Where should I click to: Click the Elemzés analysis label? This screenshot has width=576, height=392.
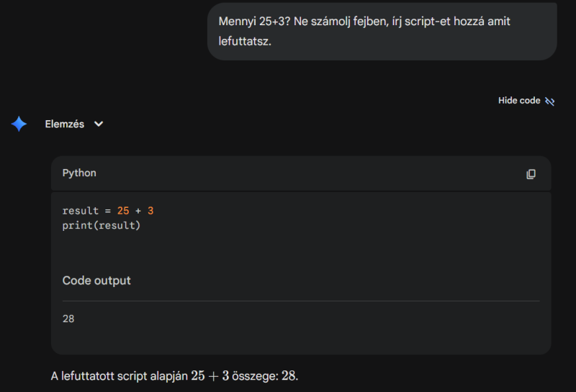[x=65, y=124]
